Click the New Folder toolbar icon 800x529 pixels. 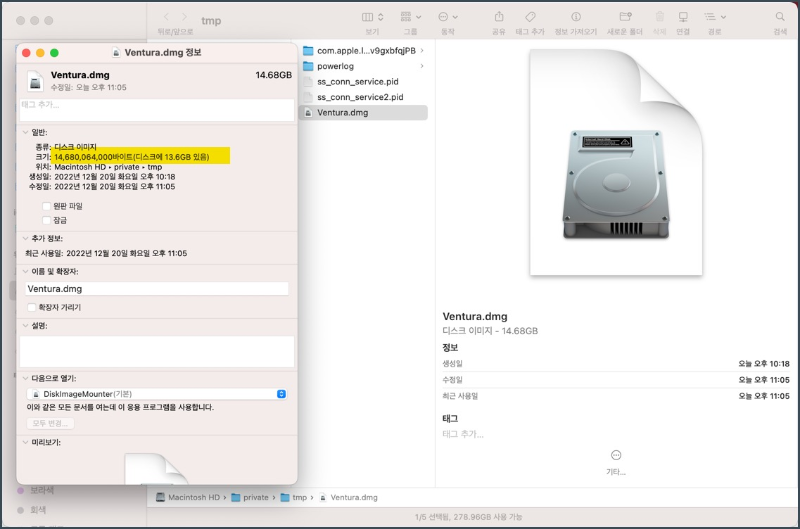(626, 17)
